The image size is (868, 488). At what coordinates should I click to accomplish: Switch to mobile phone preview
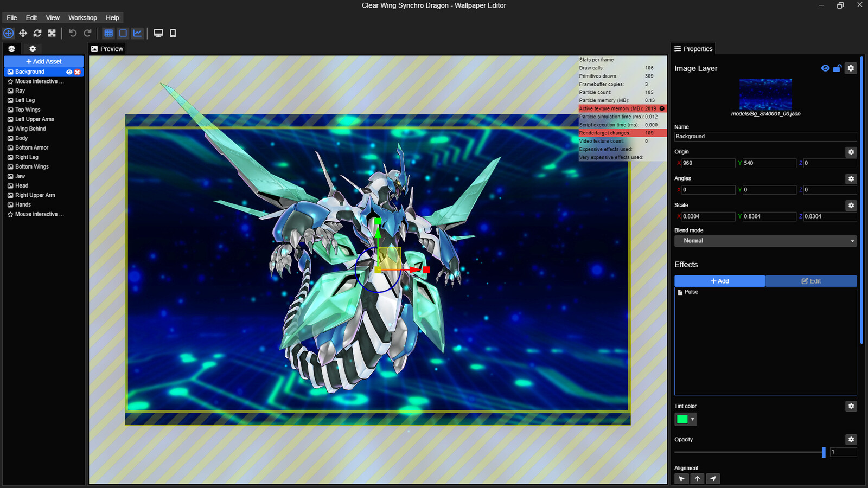coord(173,33)
